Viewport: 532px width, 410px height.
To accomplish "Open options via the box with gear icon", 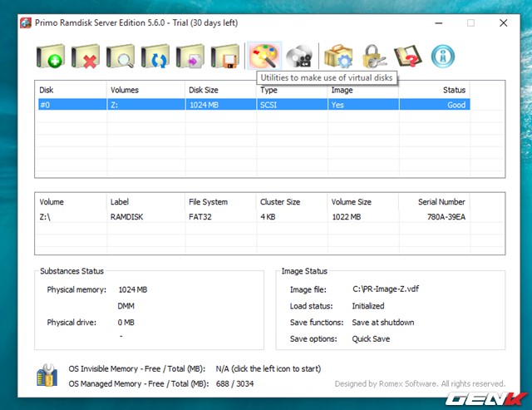I will pos(338,57).
